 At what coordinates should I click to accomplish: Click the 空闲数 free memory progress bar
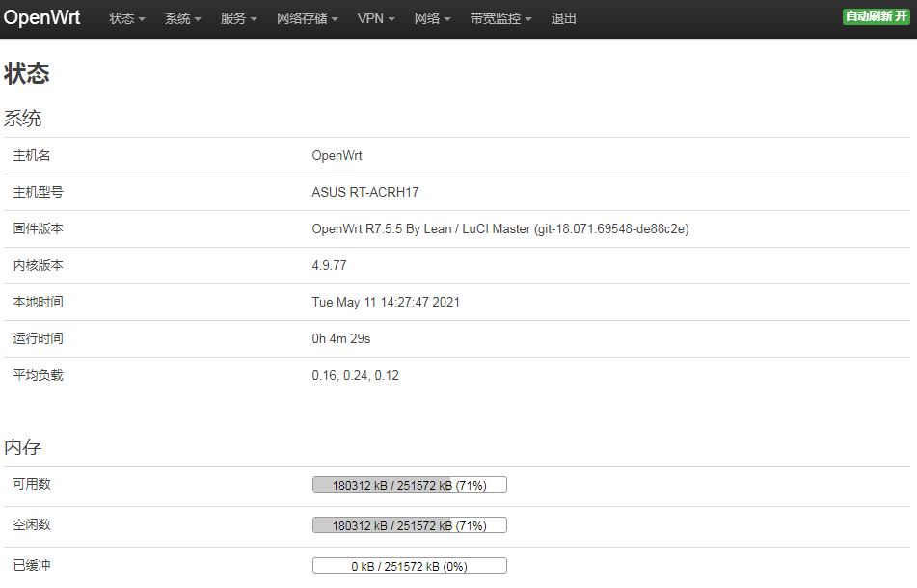409,524
